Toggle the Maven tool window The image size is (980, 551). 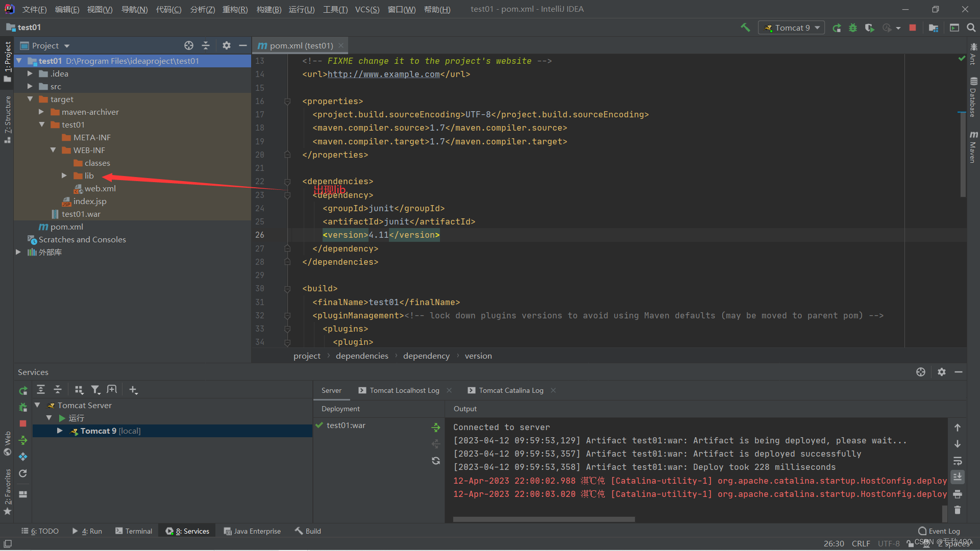point(973,146)
